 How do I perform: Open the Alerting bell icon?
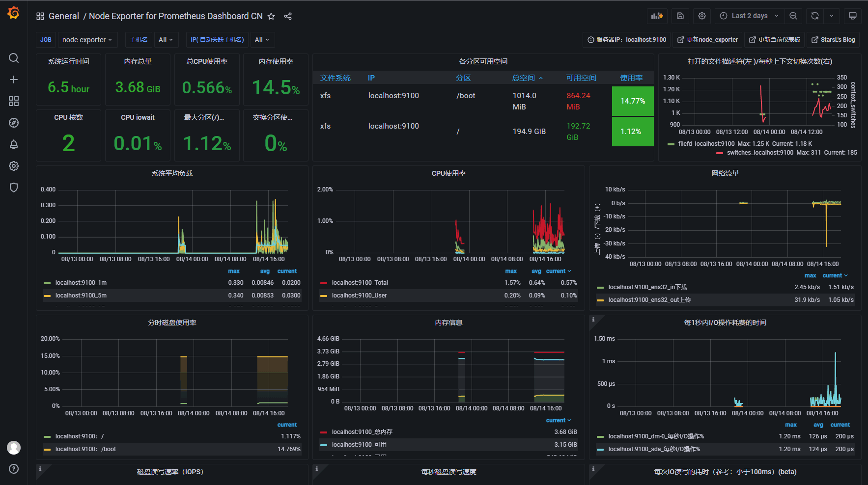pyautogui.click(x=14, y=144)
